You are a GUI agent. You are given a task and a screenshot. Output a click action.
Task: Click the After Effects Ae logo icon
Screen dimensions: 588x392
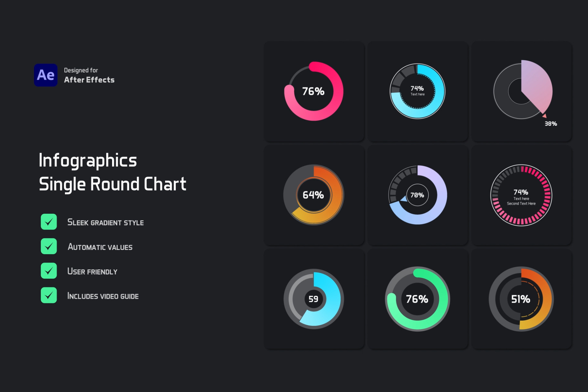click(46, 75)
